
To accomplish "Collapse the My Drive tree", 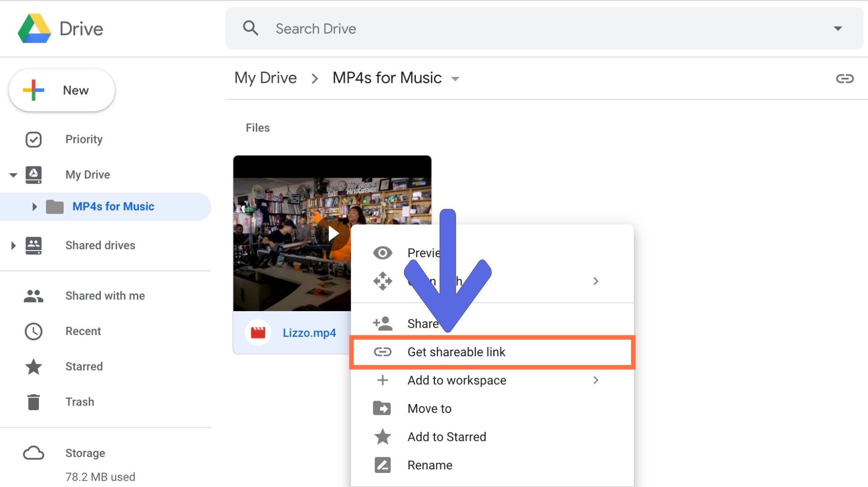I will (x=13, y=175).
